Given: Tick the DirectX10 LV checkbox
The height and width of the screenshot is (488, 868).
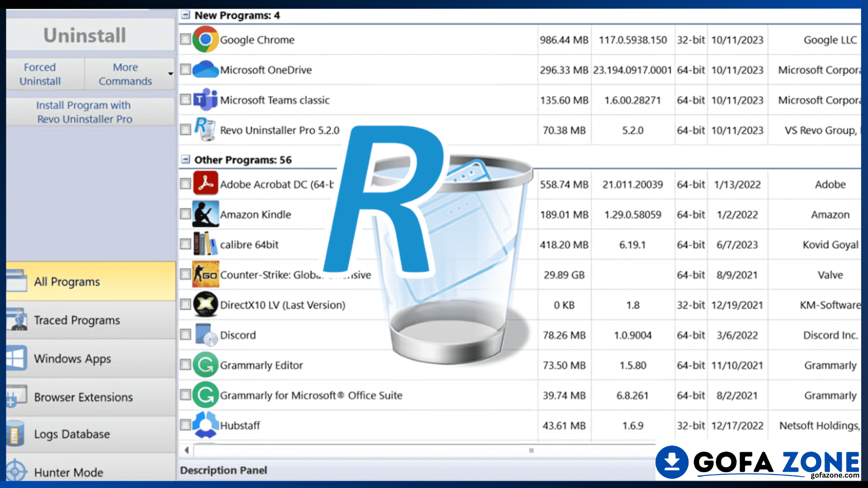Looking at the screenshot, I should [x=185, y=304].
